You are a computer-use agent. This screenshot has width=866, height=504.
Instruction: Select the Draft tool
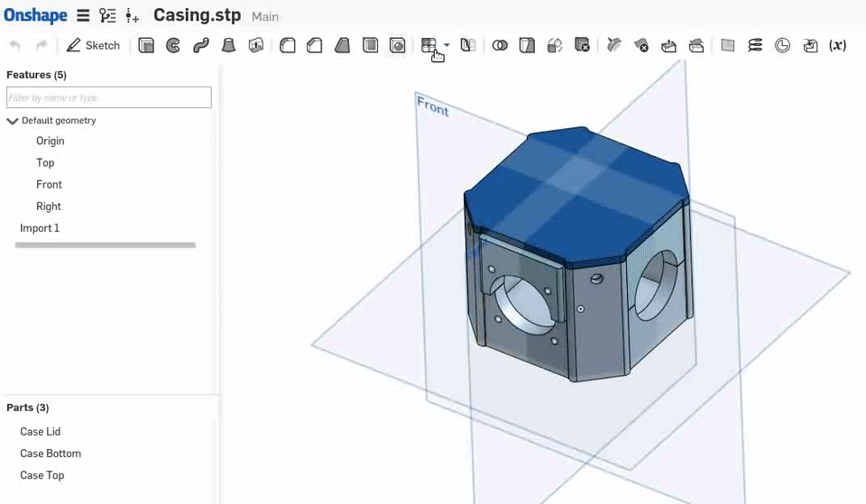[342, 45]
